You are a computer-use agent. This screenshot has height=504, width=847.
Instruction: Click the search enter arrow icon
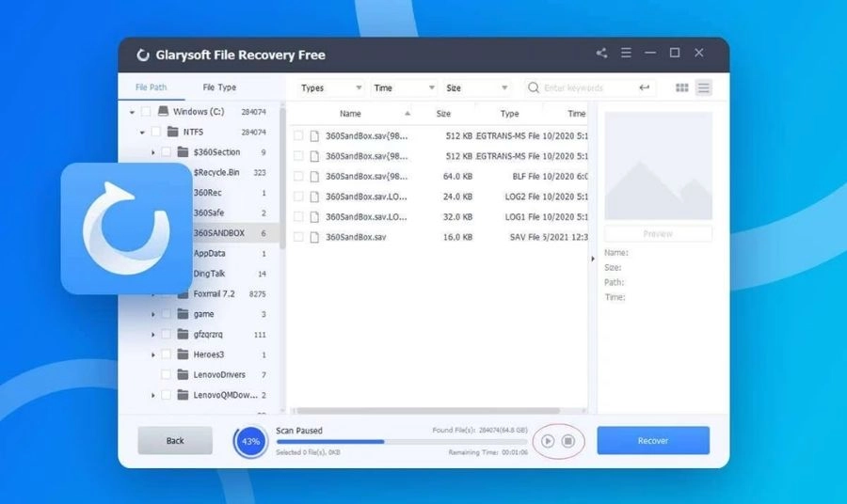(644, 87)
